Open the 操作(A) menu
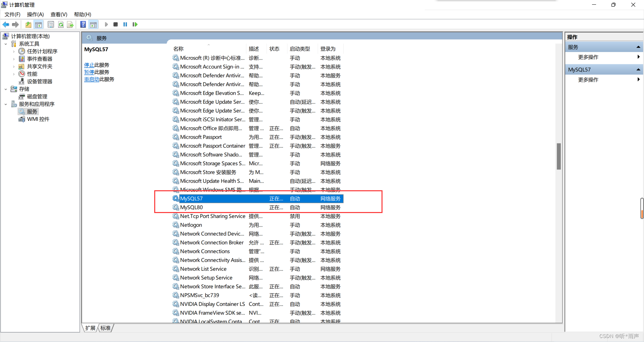The width and height of the screenshot is (644, 342). [x=36, y=14]
